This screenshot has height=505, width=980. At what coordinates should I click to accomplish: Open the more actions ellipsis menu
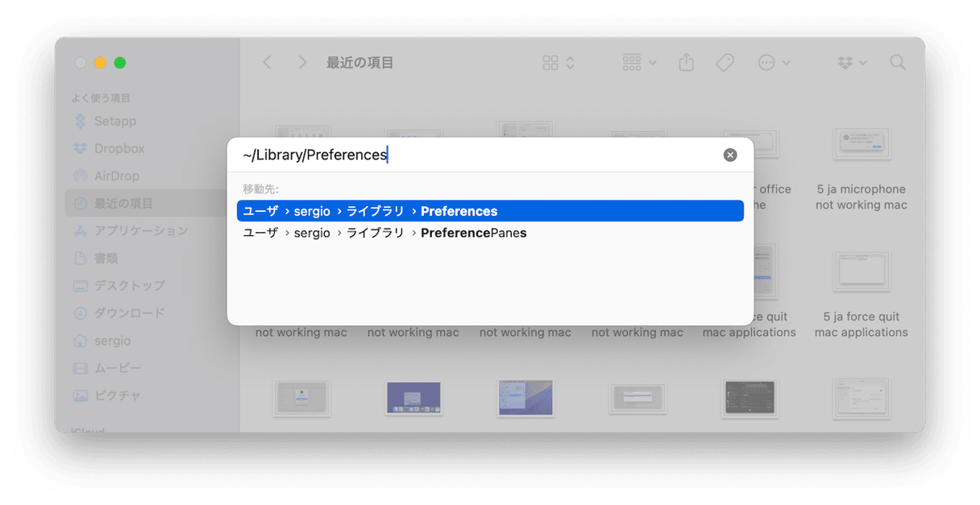[x=774, y=63]
